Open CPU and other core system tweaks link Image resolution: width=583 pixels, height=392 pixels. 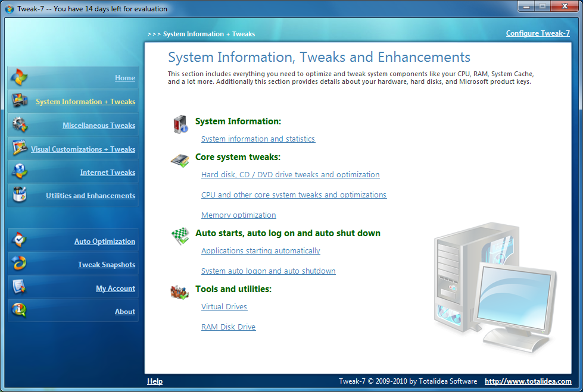pos(294,195)
